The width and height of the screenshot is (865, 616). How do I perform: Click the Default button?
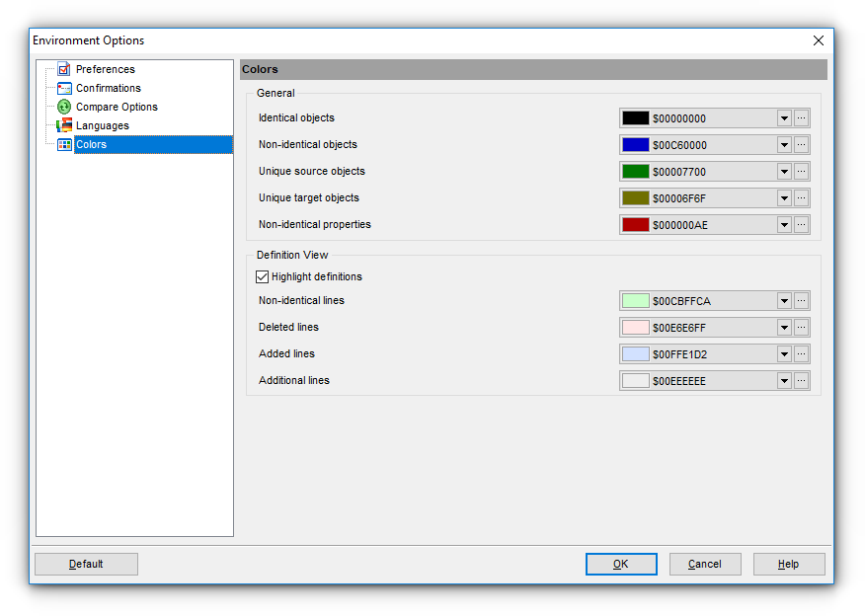pos(86,564)
